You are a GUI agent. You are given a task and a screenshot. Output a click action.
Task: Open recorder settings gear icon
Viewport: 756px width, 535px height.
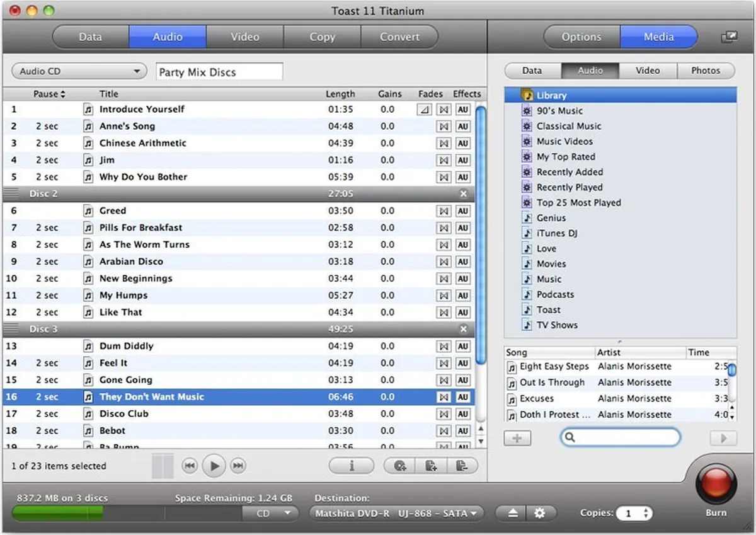coord(540,513)
